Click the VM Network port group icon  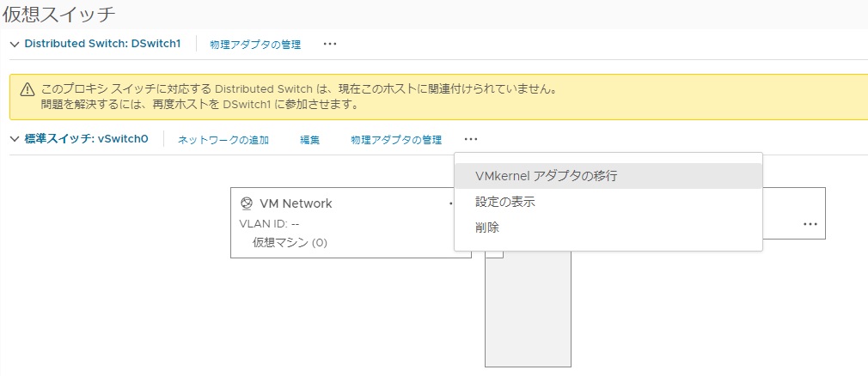point(247,203)
